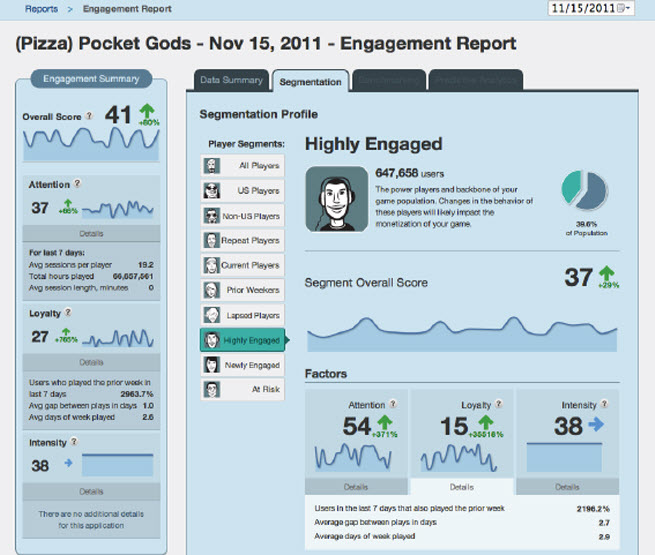Click the Highly Engaged avatar icon in list
The width and height of the screenshot is (655, 555).
[x=212, y=340]
